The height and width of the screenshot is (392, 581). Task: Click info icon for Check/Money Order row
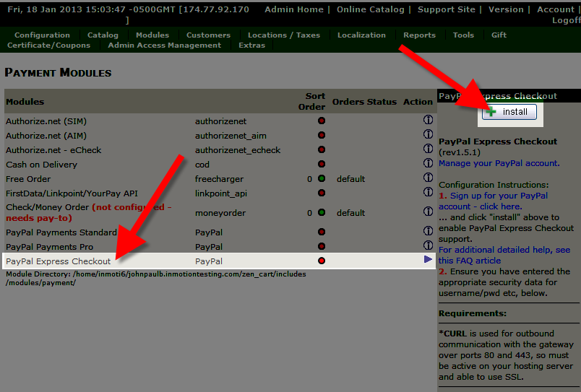tap(429, 212)
